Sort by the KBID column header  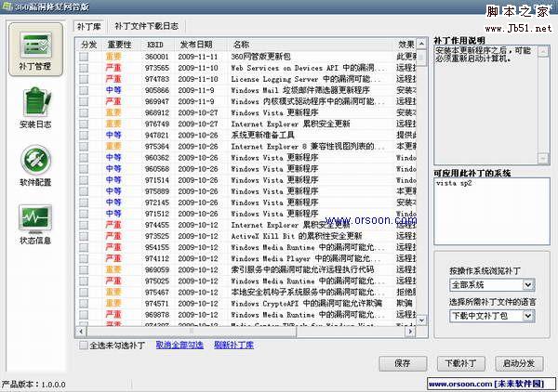tap(155, 45)
